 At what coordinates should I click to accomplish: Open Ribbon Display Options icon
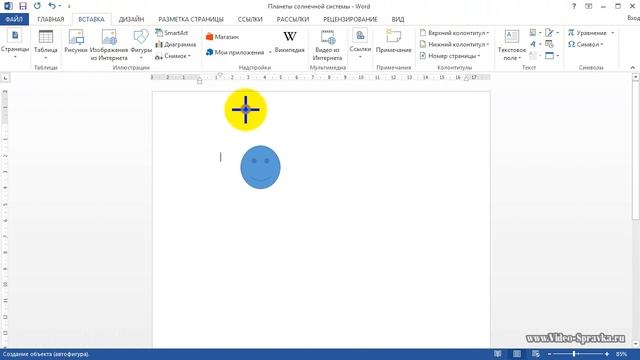pos(589,6)
